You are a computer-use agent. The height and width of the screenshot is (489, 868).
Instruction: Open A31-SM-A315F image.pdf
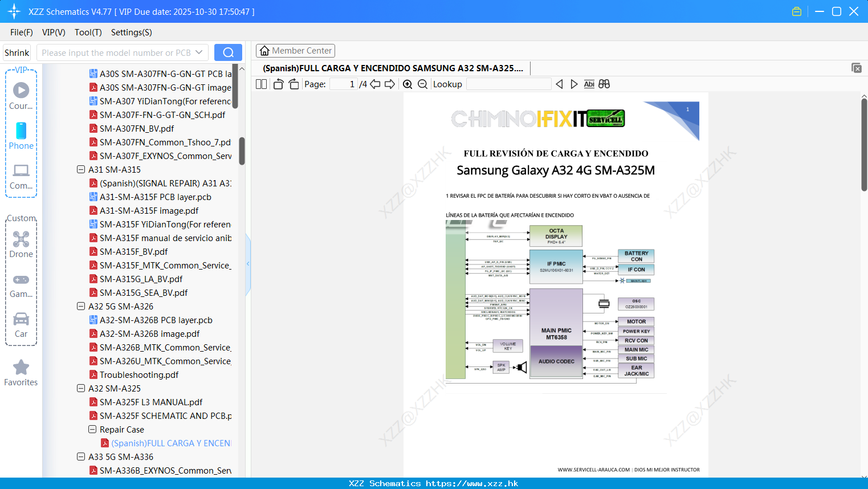[144, 210]
